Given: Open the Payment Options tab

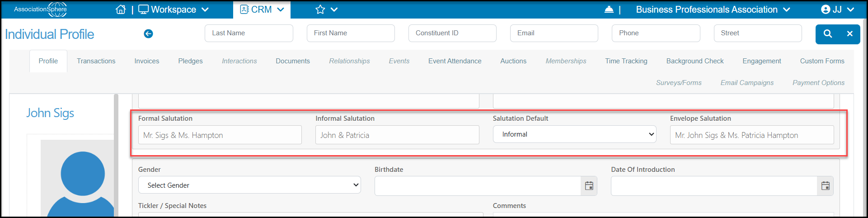Looking at the screenshot, I should tap(819, 83).
